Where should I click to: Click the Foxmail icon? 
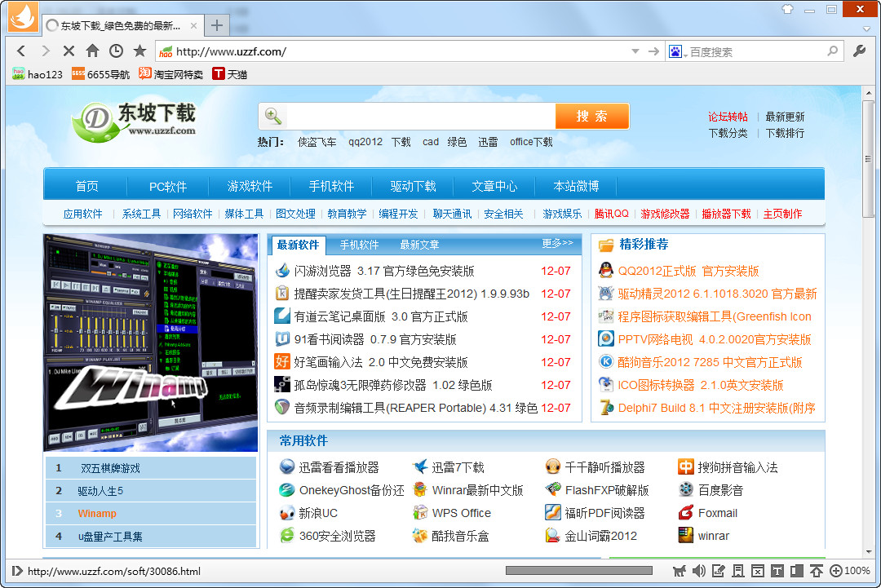click(x=685, y=513)
